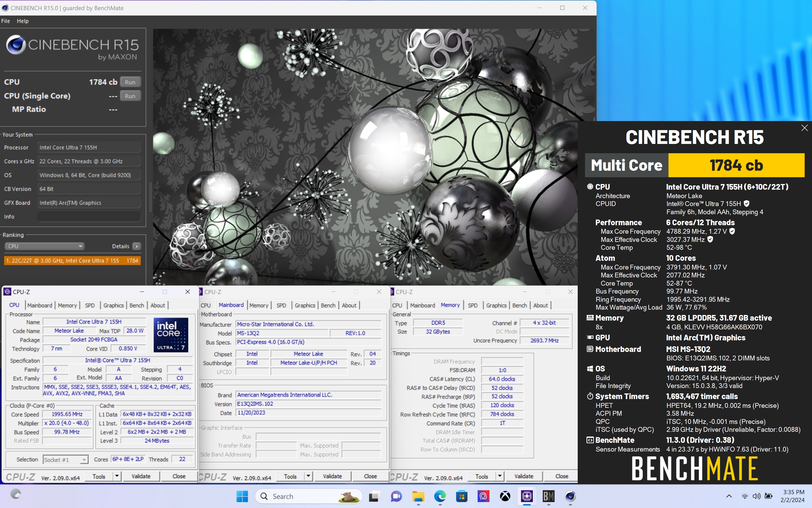
Task: Open Graphics tab in first CPU-Z window
Action: pyautogui.click(x=113, y=305)
